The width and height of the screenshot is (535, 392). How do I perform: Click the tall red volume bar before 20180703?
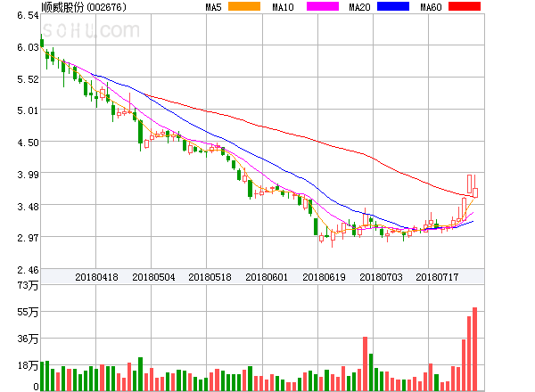coord(365,363)
